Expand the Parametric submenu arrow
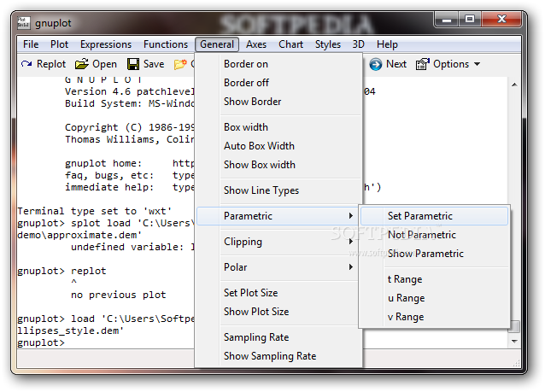 351,216
